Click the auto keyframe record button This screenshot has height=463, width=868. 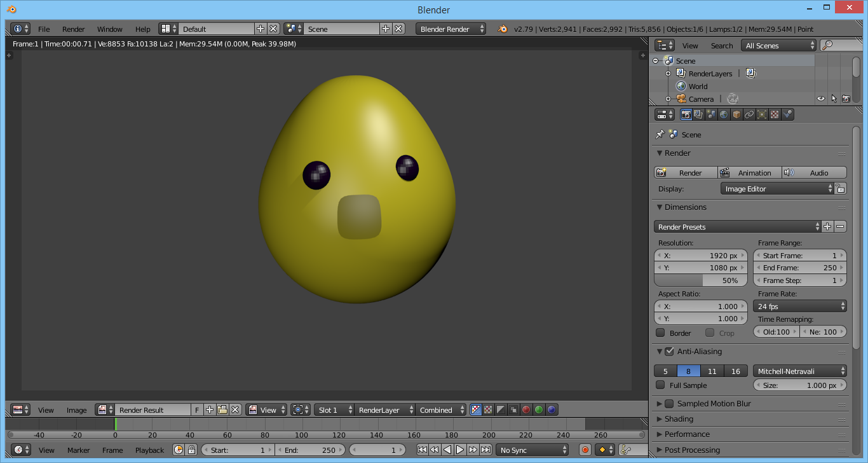585,450
